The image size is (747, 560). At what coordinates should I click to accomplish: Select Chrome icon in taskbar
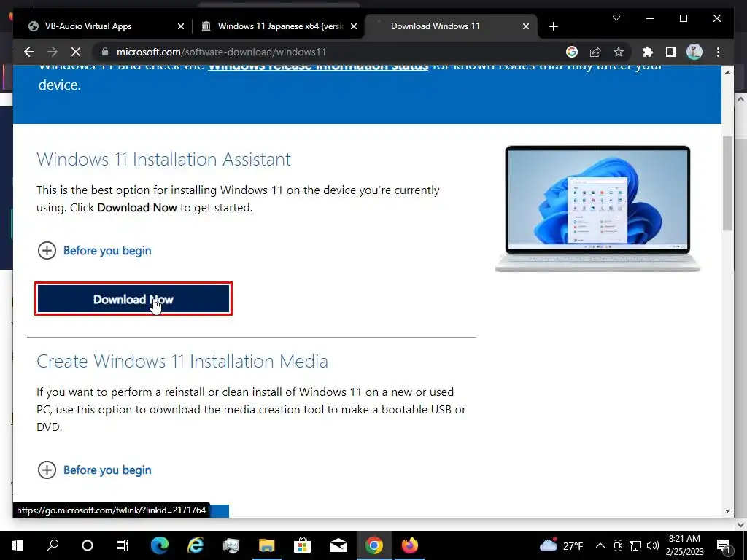pos(374,545)
